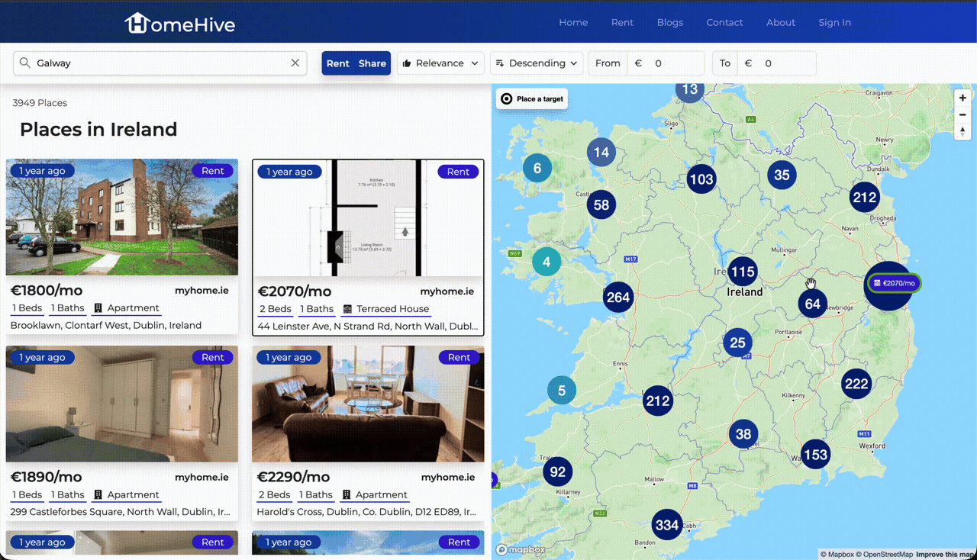Click the Mapbox logo on the map
This screenshot has width=977, height=560.
(x=522, y=549)
